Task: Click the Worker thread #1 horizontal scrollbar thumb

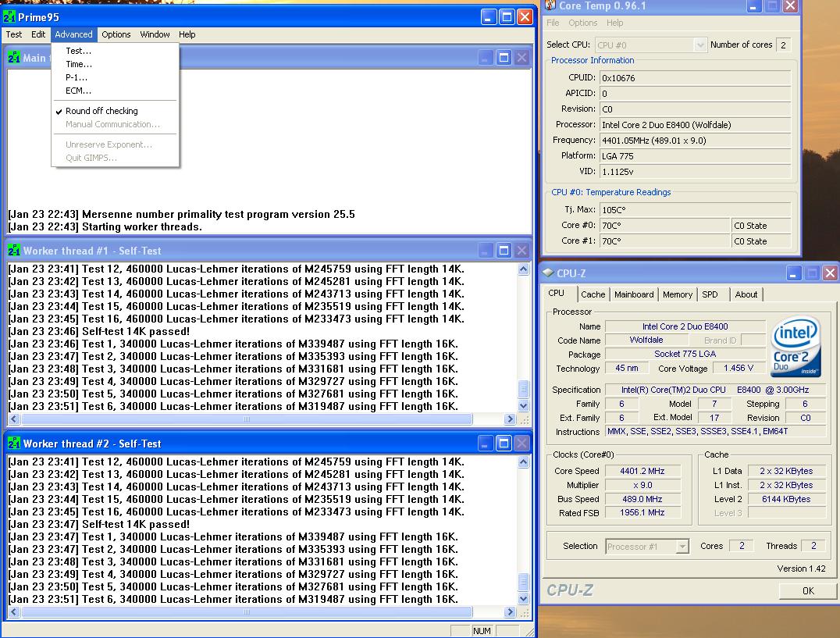Action: pyautogui.click(x=247, y=419)
